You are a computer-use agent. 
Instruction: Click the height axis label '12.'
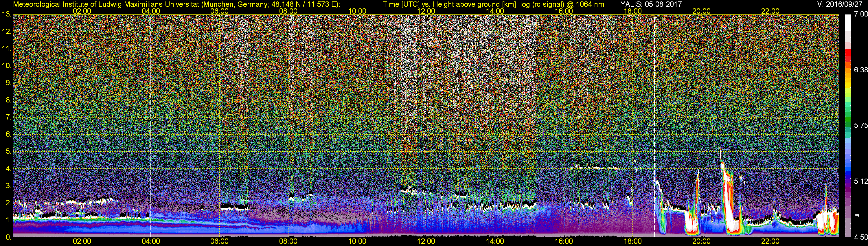point(7,32)
